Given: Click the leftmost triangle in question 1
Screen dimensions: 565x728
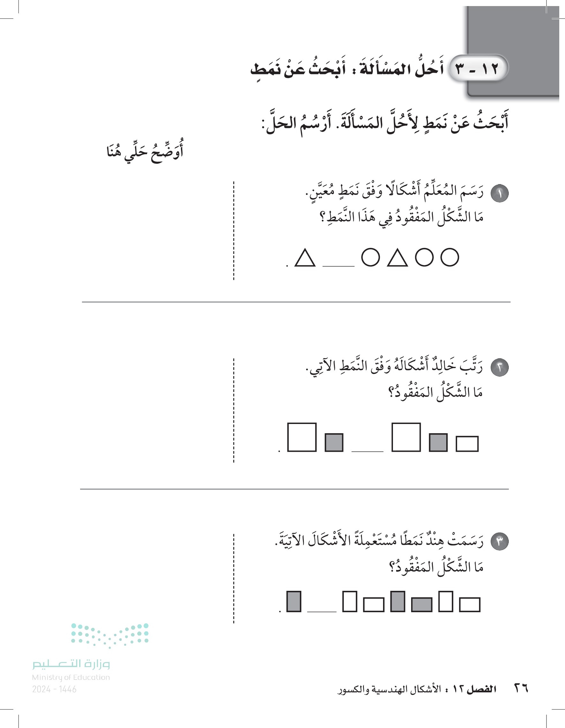Looking at the screenshot, I should [305, 258].
